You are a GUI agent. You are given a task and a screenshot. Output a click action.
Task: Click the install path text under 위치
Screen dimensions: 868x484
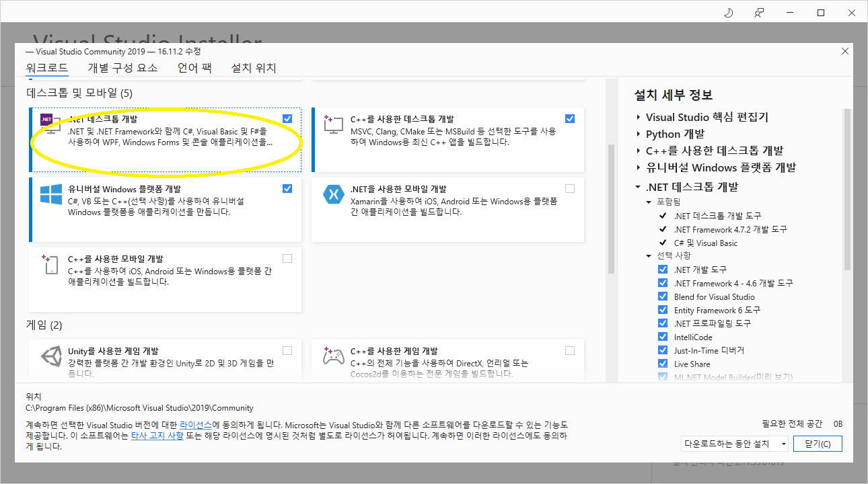[x=139, y=407]
